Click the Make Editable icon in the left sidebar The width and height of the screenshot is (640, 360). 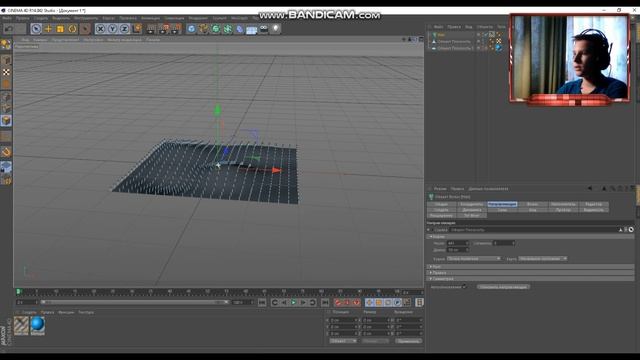coord(6,44)
